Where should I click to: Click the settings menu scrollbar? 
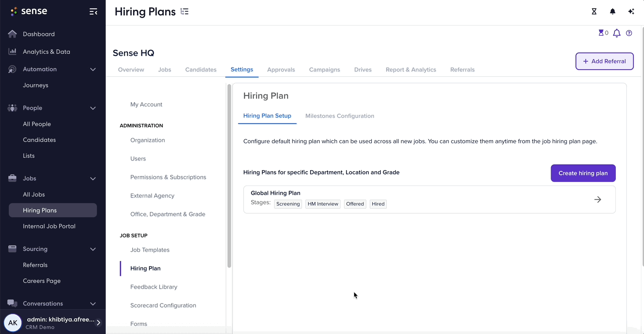coord(229,176)
